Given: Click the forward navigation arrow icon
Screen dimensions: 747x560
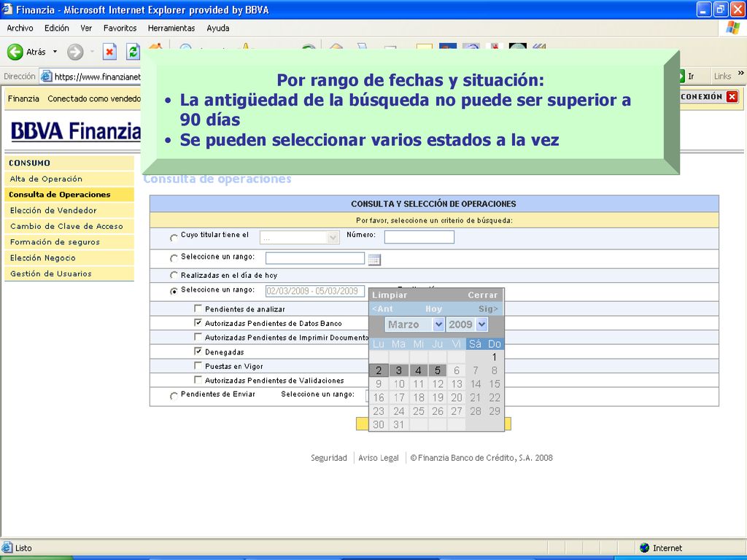Looking at the screenshot, I should coord(75,52).
